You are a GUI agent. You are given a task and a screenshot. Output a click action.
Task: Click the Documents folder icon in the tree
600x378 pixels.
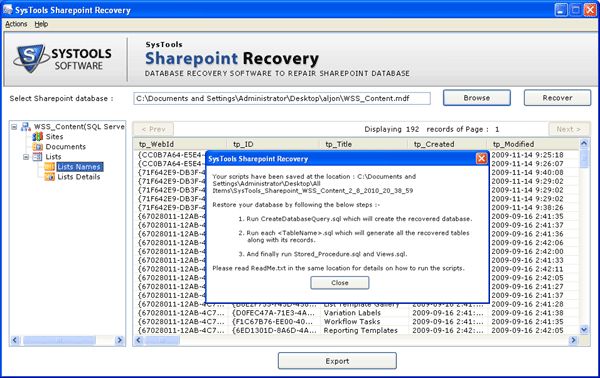pyautogui.click(x=38, y=147)
